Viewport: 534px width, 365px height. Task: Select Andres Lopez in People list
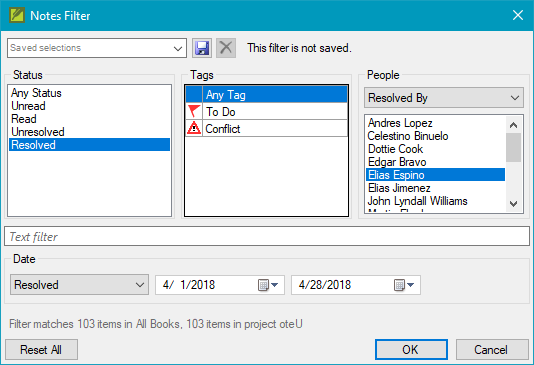pos(435,123)
